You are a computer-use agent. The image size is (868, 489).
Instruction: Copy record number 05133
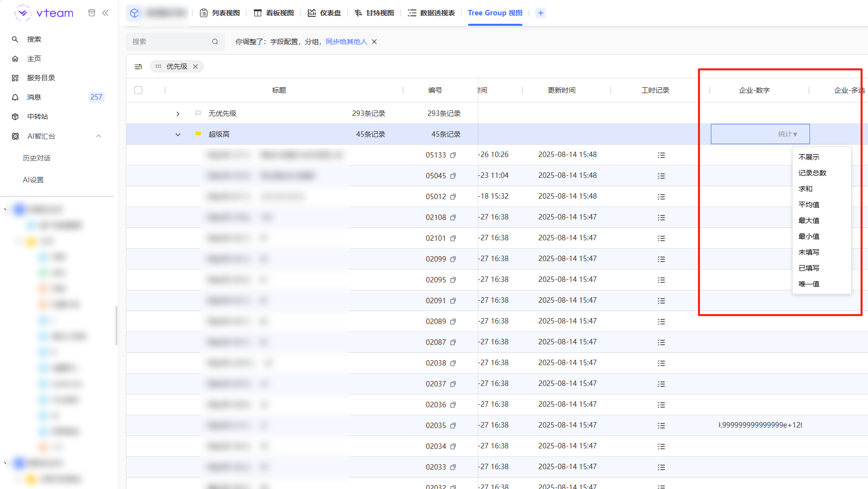click(x=453, y=155)
